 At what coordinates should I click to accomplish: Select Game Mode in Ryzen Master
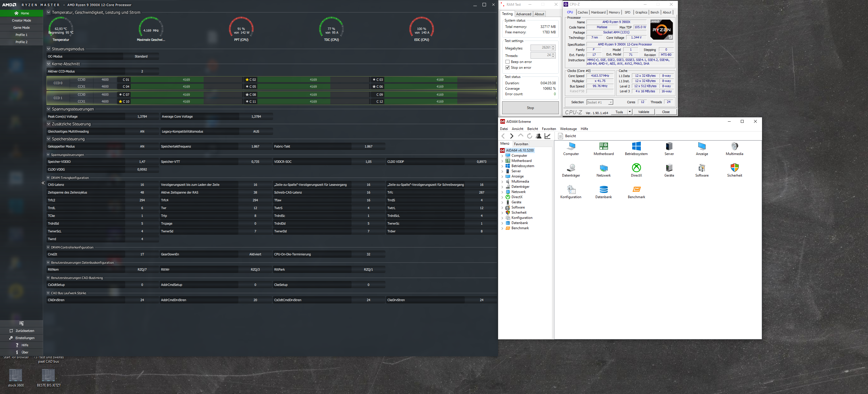[x=22, y=28]
